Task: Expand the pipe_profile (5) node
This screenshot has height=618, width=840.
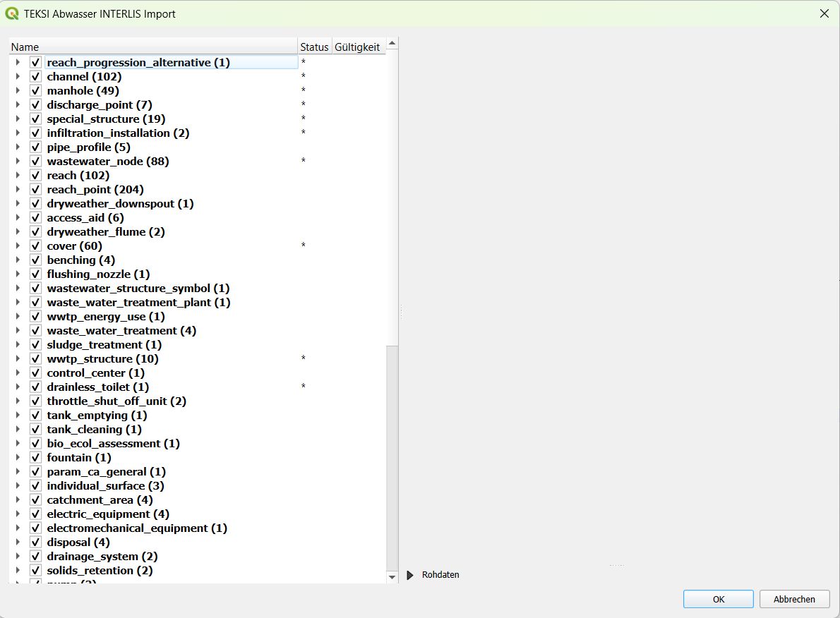Action: click(x=17, y=147)
